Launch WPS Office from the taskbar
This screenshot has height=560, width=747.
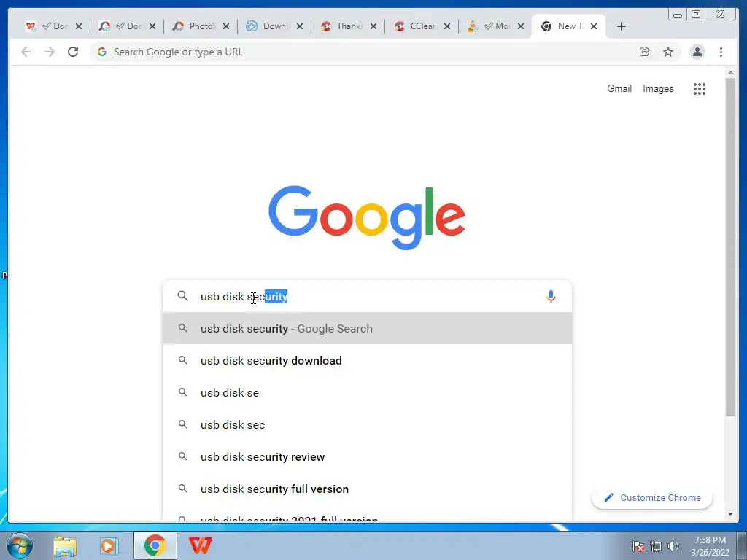[200, 545]
